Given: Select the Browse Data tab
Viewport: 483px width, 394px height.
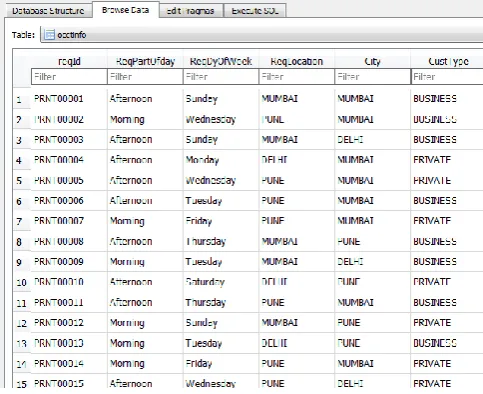Looking at the screenshot, I should (125, 10).
